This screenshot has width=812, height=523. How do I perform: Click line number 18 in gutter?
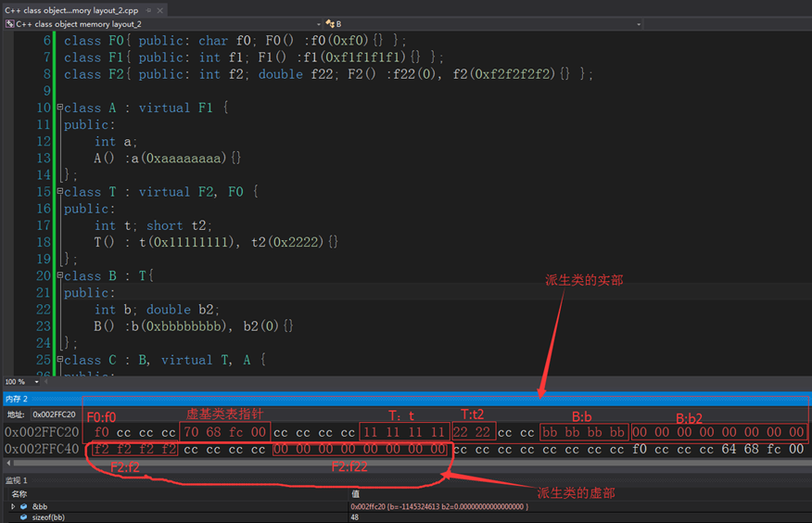44,242
